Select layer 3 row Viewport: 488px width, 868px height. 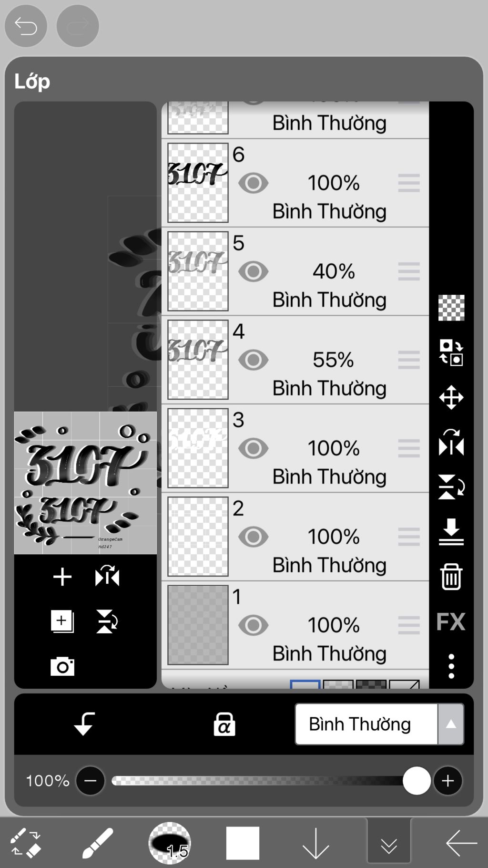295,448
